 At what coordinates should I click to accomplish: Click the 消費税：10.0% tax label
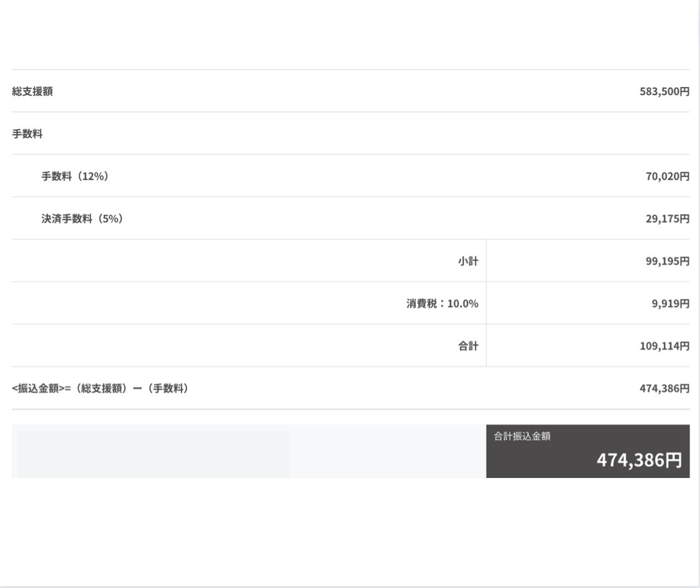pos(442,304)
